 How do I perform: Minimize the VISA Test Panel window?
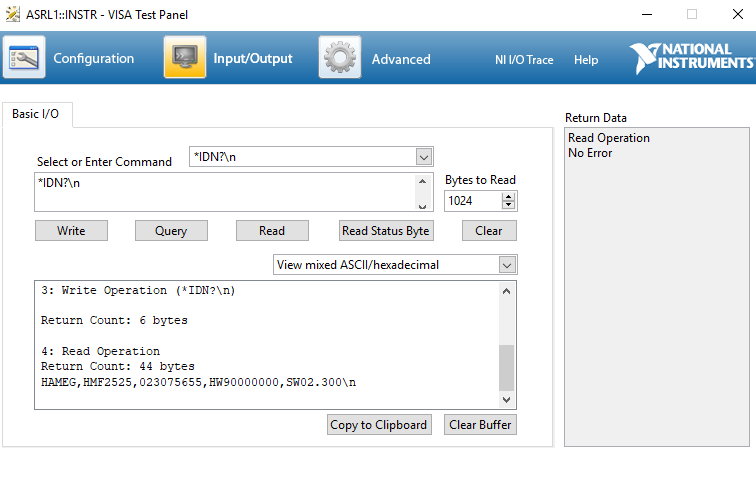(647, 14)
